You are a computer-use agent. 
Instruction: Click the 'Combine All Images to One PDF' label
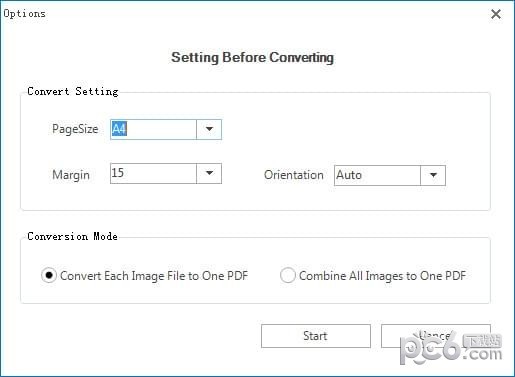tap(382, 276)
